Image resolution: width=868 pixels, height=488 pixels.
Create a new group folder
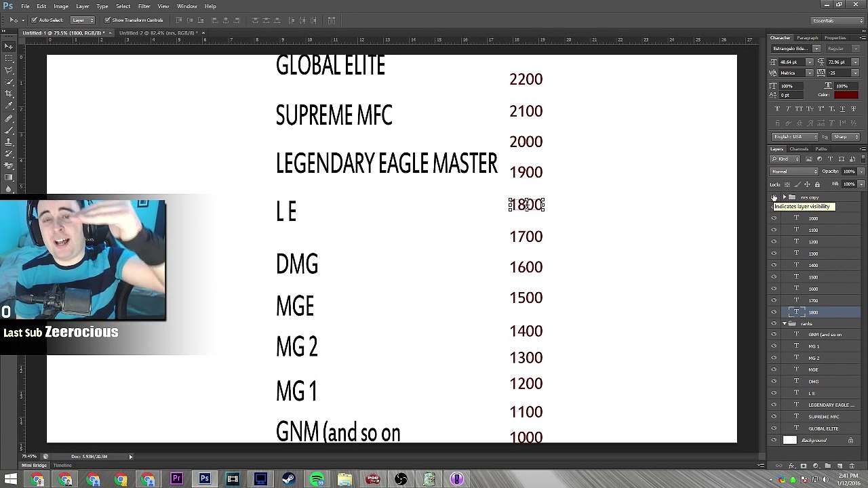(x=828, y=466)
